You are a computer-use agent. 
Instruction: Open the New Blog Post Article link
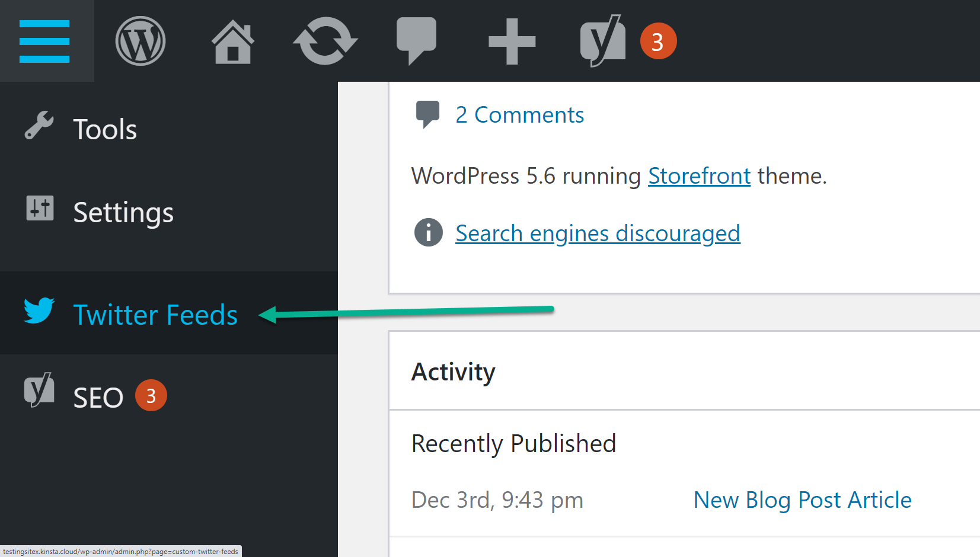tap(802, 500)
